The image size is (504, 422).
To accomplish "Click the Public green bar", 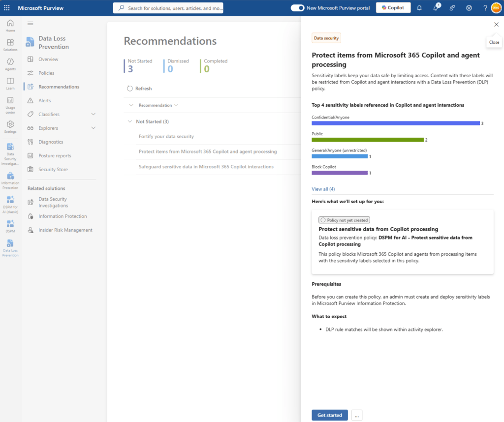I will click(x=368, y=140).
